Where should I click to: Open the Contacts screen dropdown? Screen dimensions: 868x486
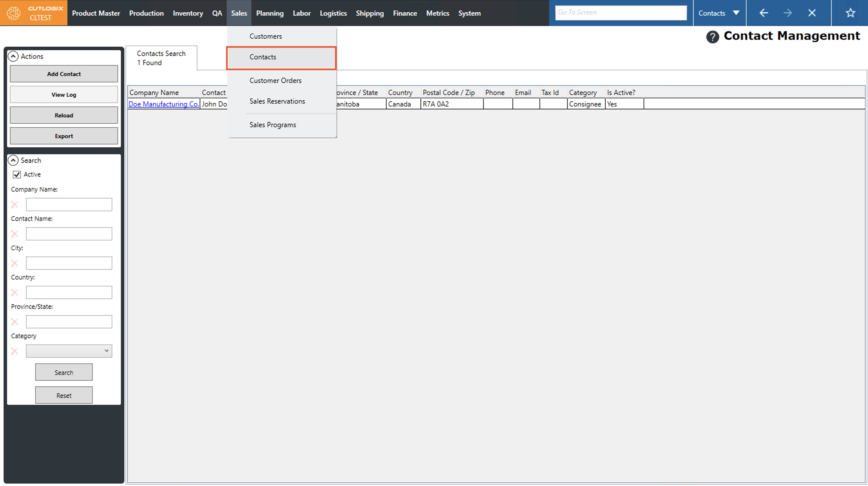coord(736,13)
